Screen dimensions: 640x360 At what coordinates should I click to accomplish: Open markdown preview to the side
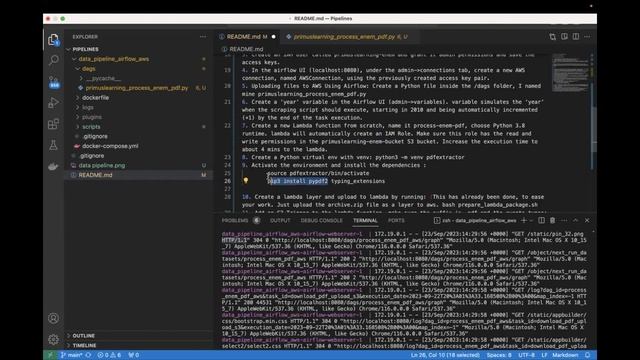(564, 37)
